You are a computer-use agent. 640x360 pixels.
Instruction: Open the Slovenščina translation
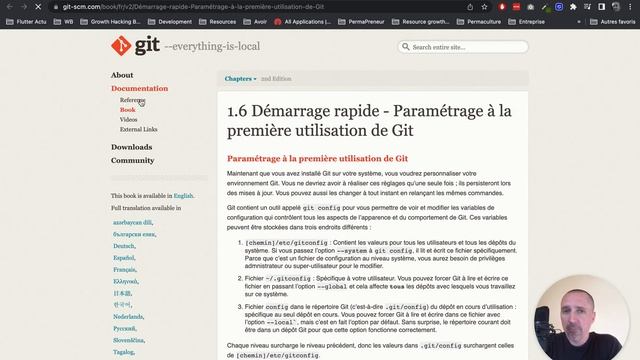(129, 340)
